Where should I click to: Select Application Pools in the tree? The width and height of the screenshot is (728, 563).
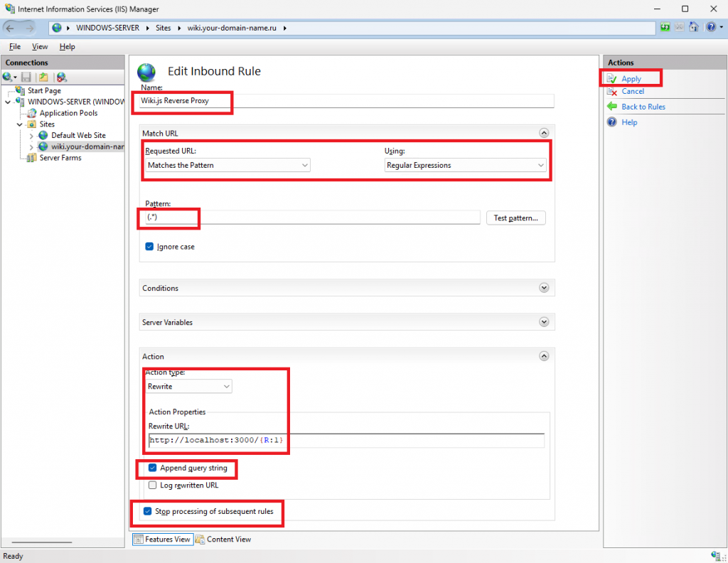click(68, 113)
